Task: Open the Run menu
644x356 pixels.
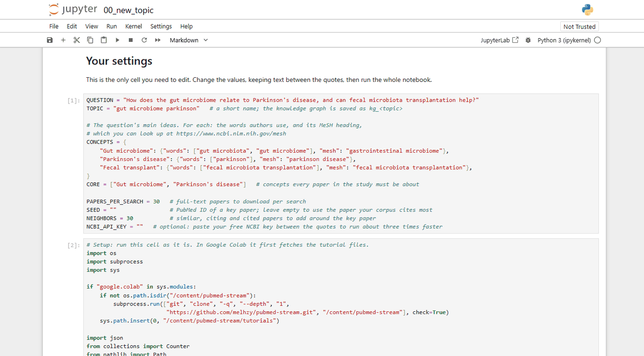Action: tap(112, 26)
